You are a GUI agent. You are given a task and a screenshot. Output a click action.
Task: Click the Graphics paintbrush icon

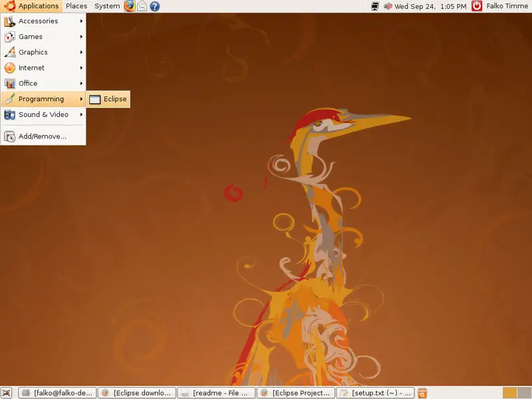[x=9, y=53]
